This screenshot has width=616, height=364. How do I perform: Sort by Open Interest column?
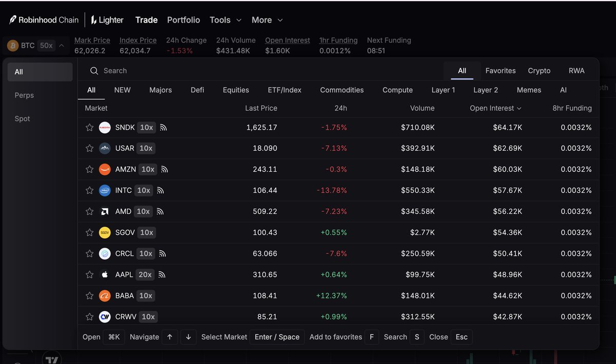(x=495, y=108)
